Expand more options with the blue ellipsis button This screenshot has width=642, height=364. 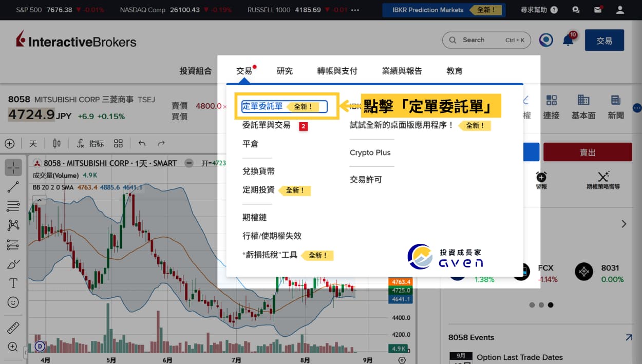tap(637, 108)
